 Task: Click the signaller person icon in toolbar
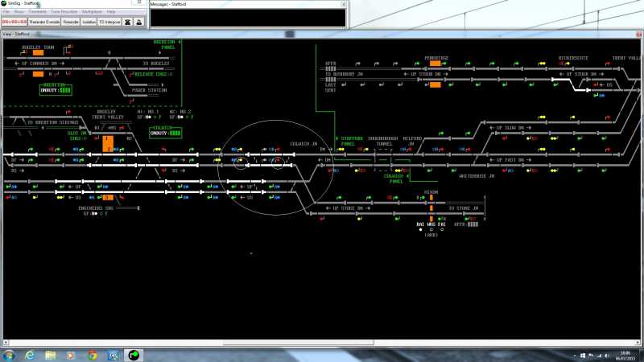[x=138, y=22]
